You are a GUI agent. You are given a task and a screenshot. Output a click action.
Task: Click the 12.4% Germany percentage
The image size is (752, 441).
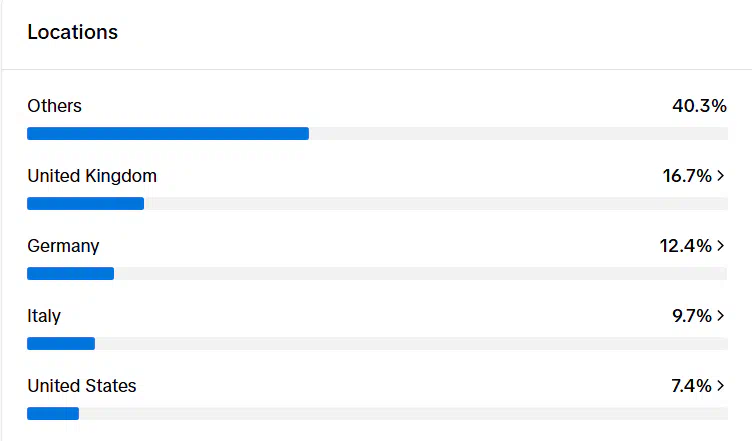click(x=686, y=246)
